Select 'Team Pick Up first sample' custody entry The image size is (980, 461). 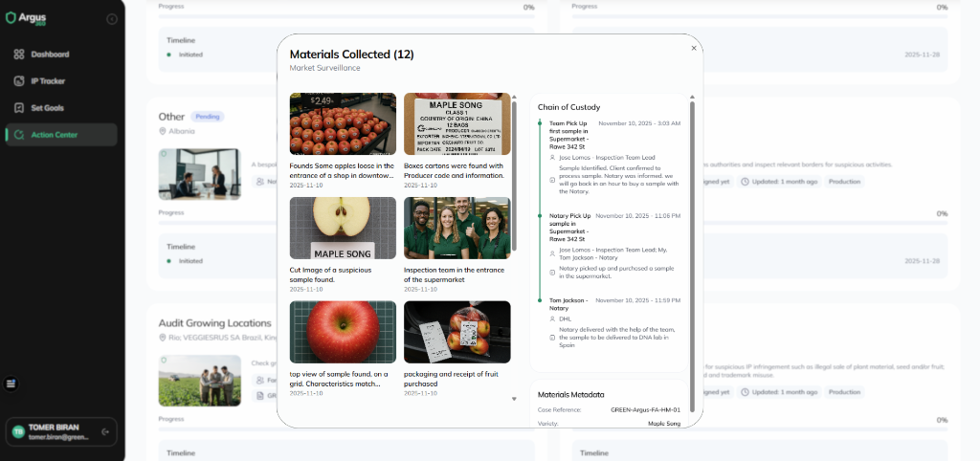[x=568, y=135]
